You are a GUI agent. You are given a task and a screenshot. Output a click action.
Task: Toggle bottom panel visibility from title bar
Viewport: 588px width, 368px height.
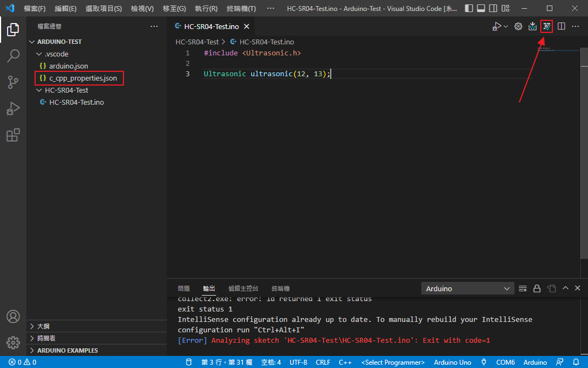click(480, 9)
